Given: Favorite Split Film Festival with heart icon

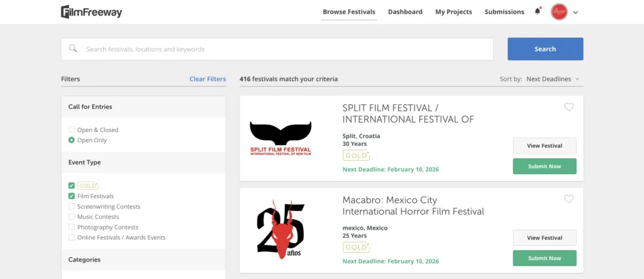Looking at the screenshot, I should (x=569, y=107).
